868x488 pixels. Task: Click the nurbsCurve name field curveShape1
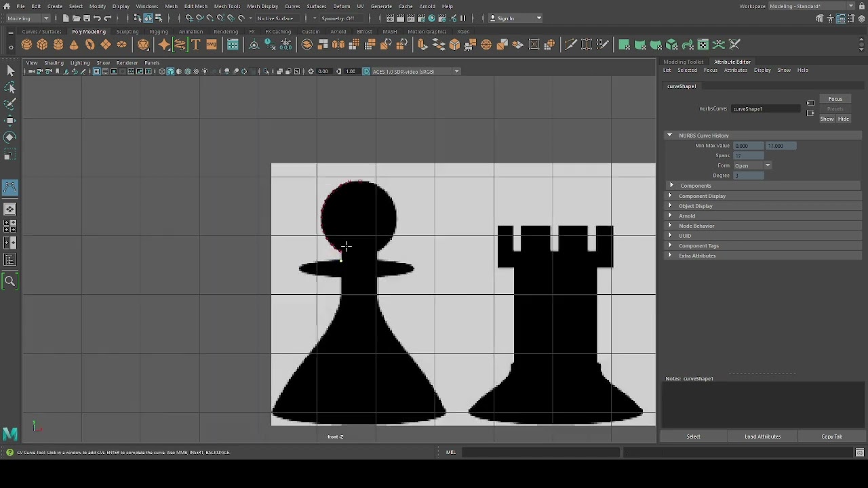point(767,108)
